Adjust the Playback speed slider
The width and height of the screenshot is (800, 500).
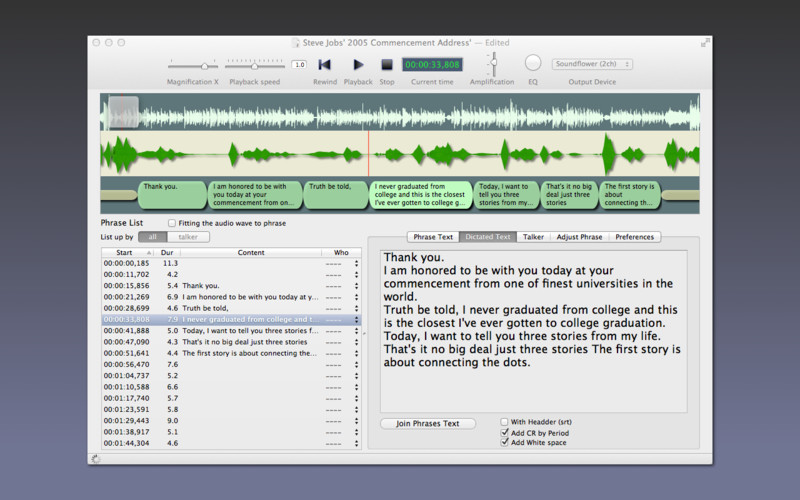point(255,65)
